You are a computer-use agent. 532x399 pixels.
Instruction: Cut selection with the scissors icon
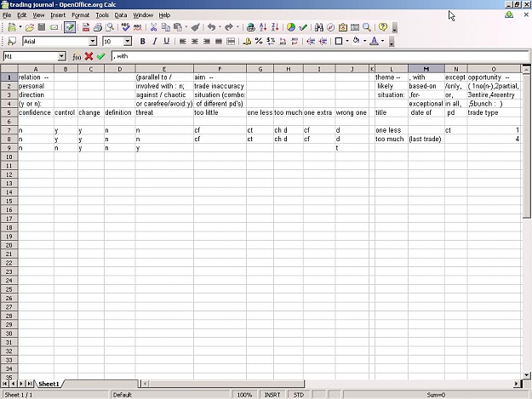(x=153, y=27)
